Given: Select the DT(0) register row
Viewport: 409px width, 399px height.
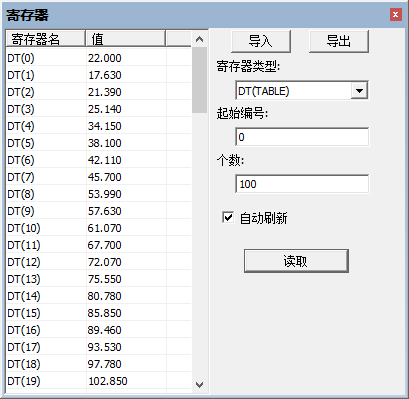Looking at the screenshot, I should pyautogui.click(x=99, y=58).
